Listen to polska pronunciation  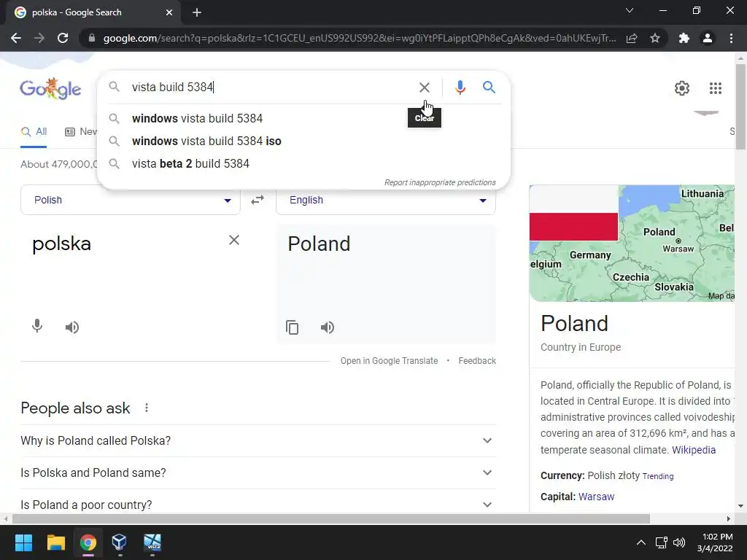[x=72, y=327]
